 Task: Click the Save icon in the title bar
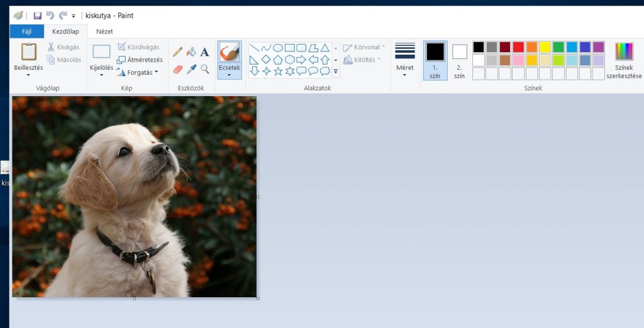point(38,15)
